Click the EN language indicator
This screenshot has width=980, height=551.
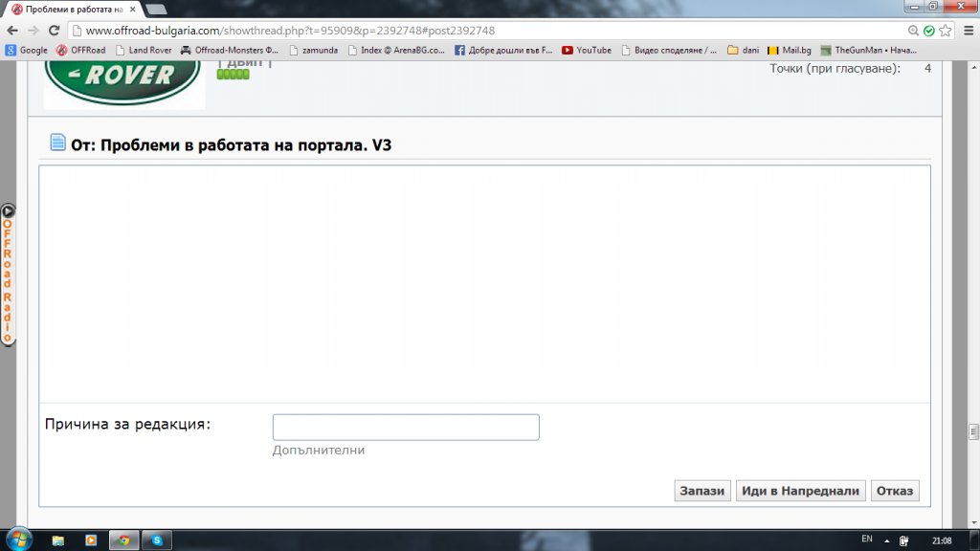[867, 540]
